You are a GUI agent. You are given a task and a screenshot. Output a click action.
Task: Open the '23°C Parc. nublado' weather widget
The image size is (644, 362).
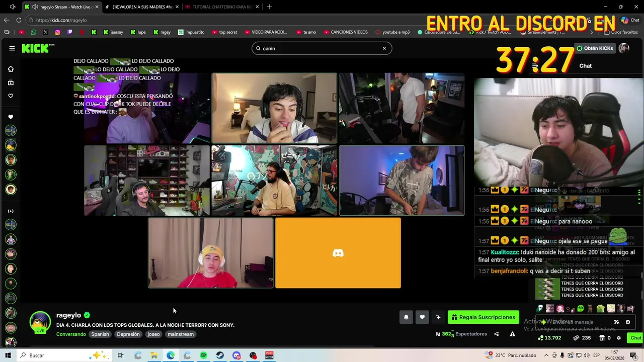coord(511,355)
